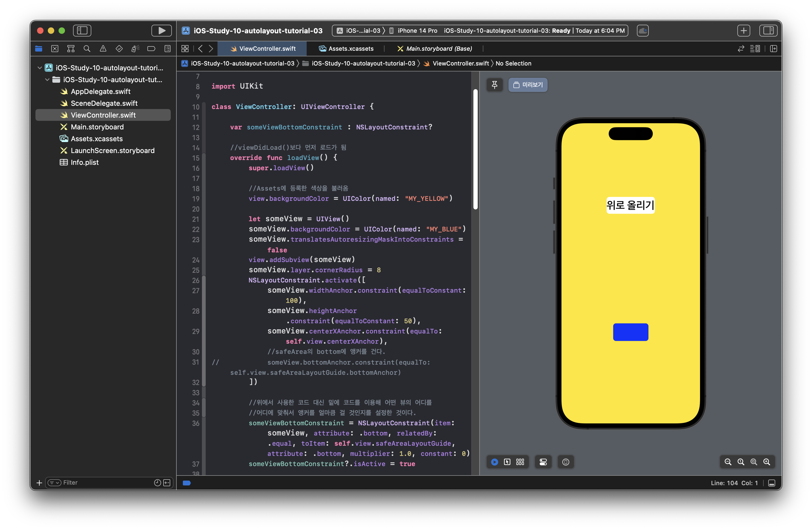Toggle the debug area at the bottom right

772,483
